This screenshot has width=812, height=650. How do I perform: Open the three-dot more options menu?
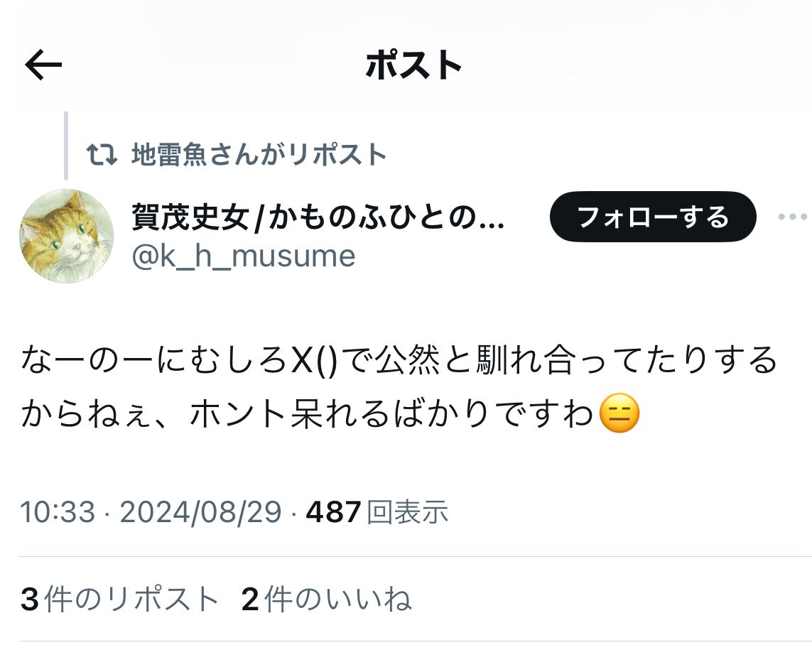pos(792,217)
